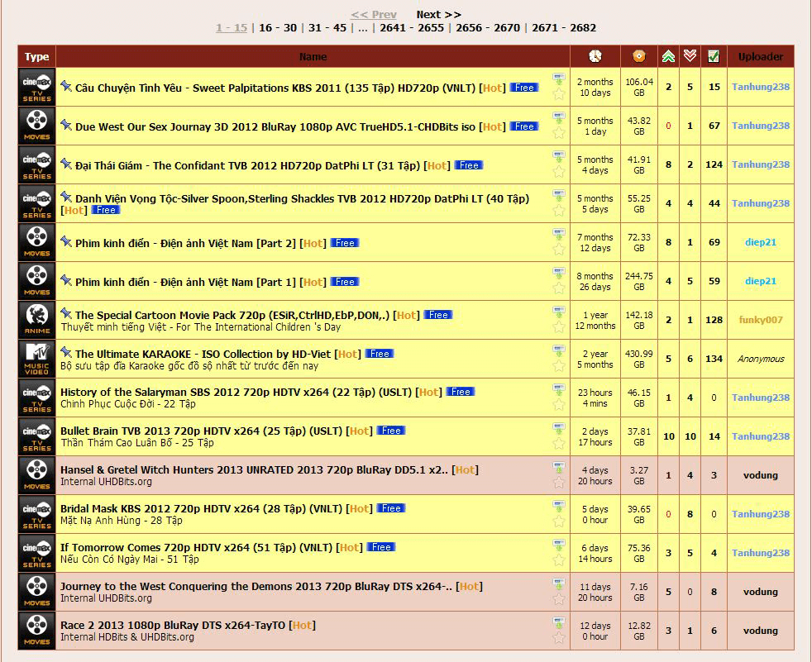The height and width of the screenshot is (662, 812).
Task: Click size 430.99 GB cell
Action: [x=639, y=359]
